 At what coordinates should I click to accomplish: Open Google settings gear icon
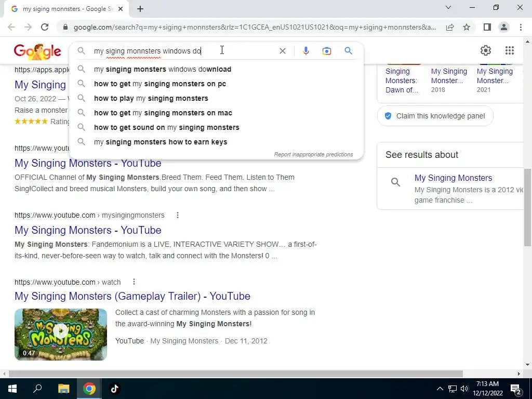click(x=486, y=50)
